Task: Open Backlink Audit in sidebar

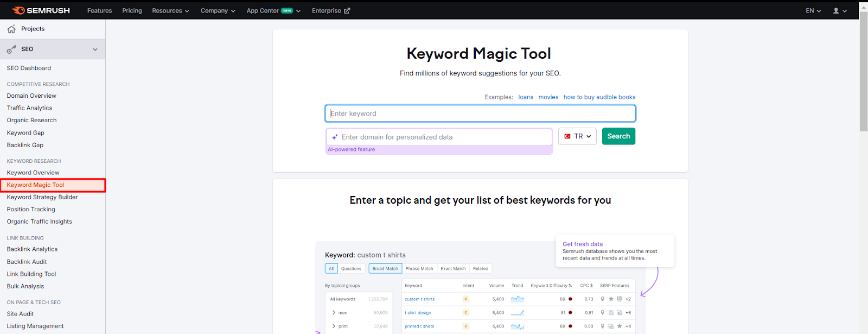Action: pyautogui.click(x=27, y=262)
